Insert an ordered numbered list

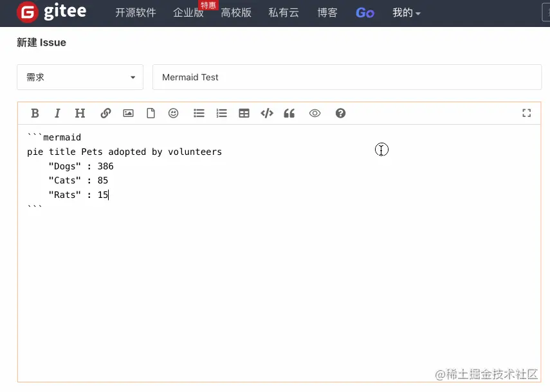[x=221, y=113]
